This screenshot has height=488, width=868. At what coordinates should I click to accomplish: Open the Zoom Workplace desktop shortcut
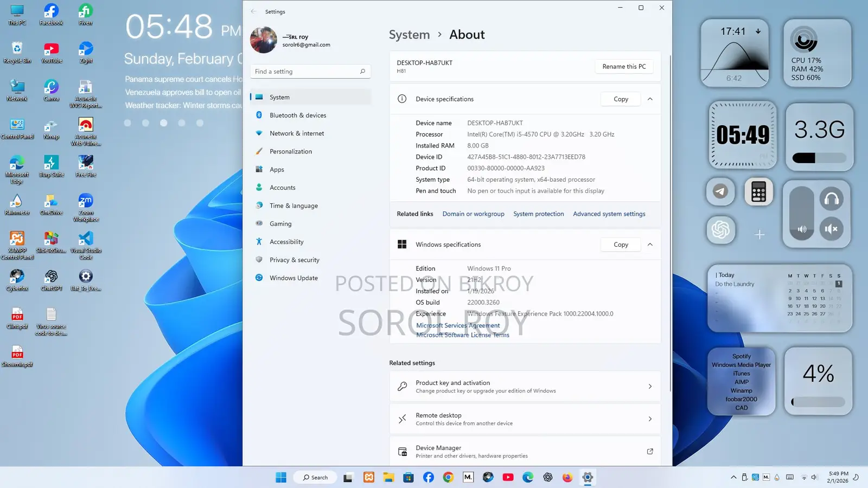point(86,207)
